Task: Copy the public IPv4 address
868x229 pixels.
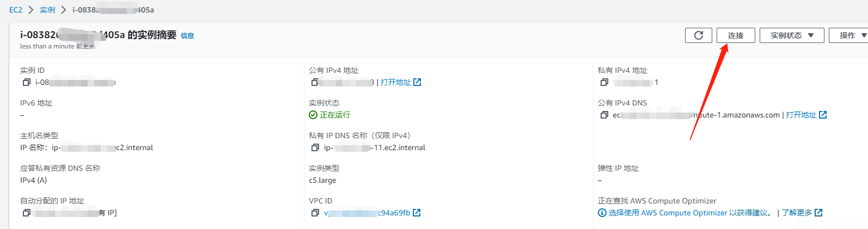Action: [x=315, y=83]
